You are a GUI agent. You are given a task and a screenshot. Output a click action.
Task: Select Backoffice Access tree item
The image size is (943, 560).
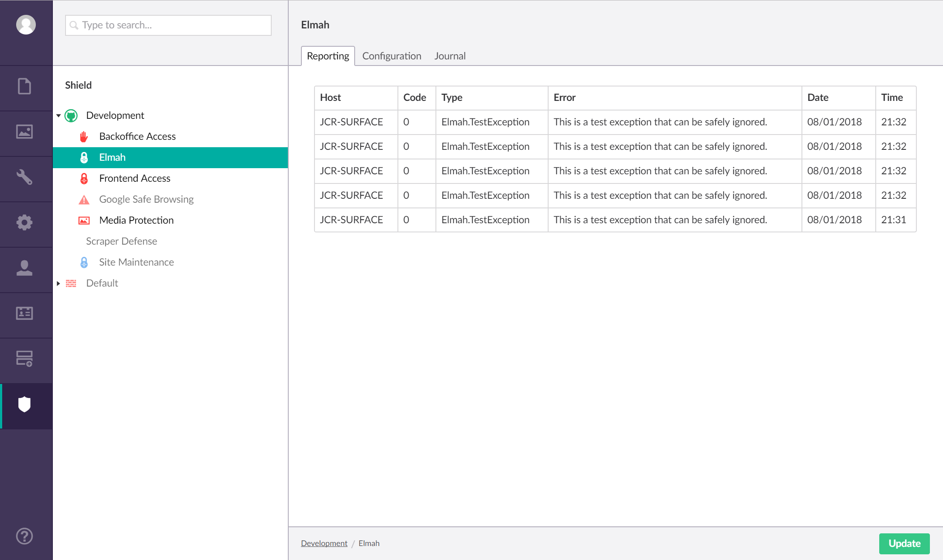(137, 136)
